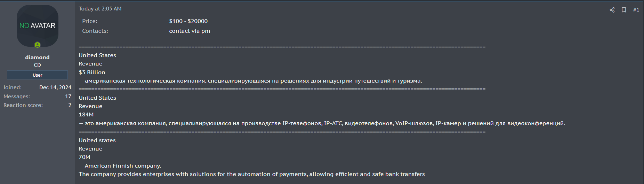The width and height of the screenshot is (644, 184).
Task: Click the 'contact via pm' text
Action: coord(190,31)
